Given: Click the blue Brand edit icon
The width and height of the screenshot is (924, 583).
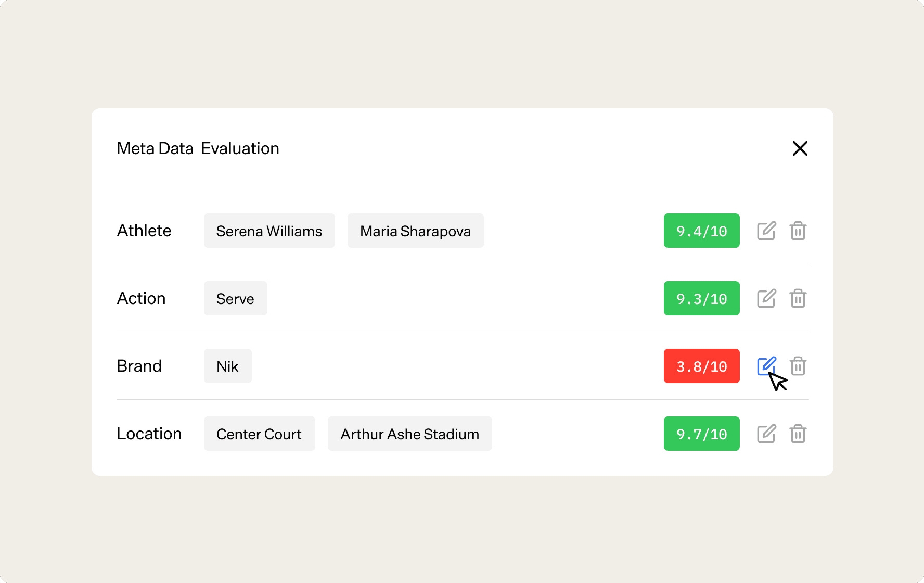Looking at the screenshot, I should [766, 365].
